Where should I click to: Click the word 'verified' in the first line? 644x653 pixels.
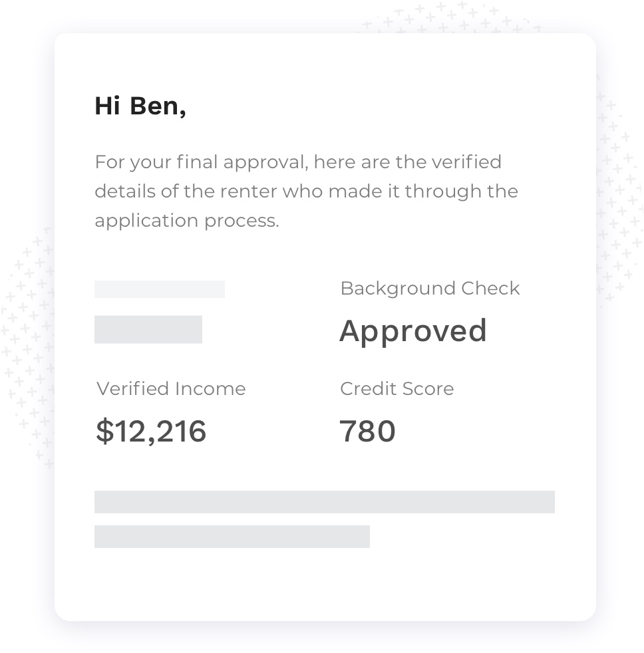tap(466, 162)
